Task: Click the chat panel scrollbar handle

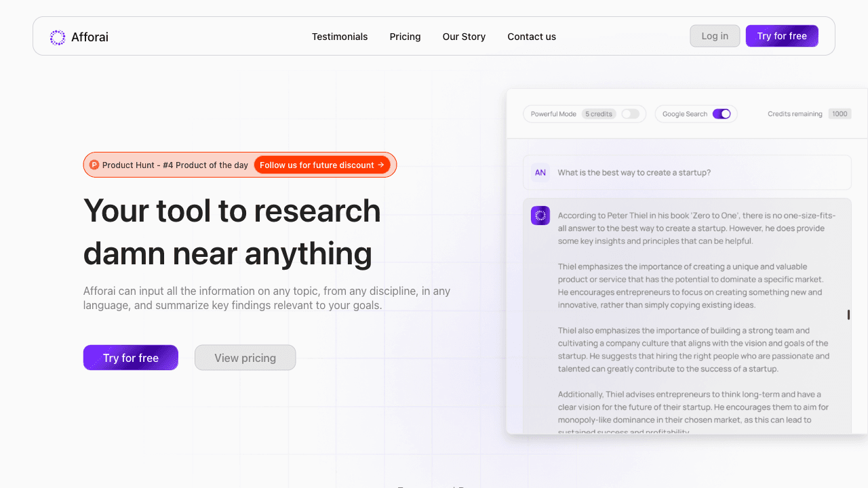Action: [x=848, y=314]
